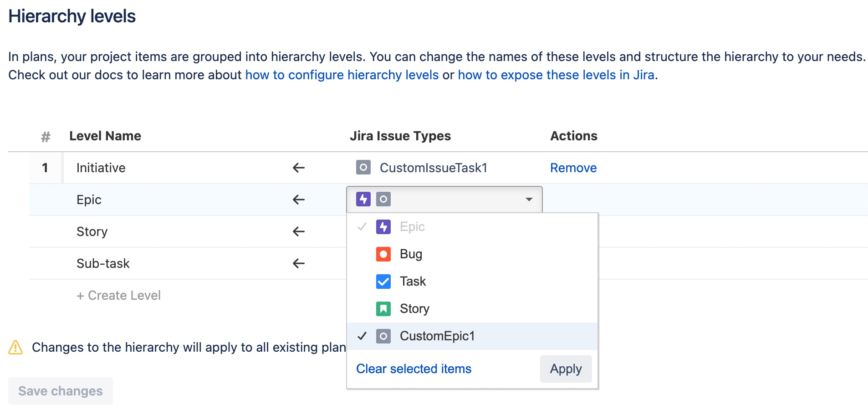The height and width of the screenshot is (410, 868).
Task: Click the Epic level name
Action: pyautogui.click(x=89, y=200)
